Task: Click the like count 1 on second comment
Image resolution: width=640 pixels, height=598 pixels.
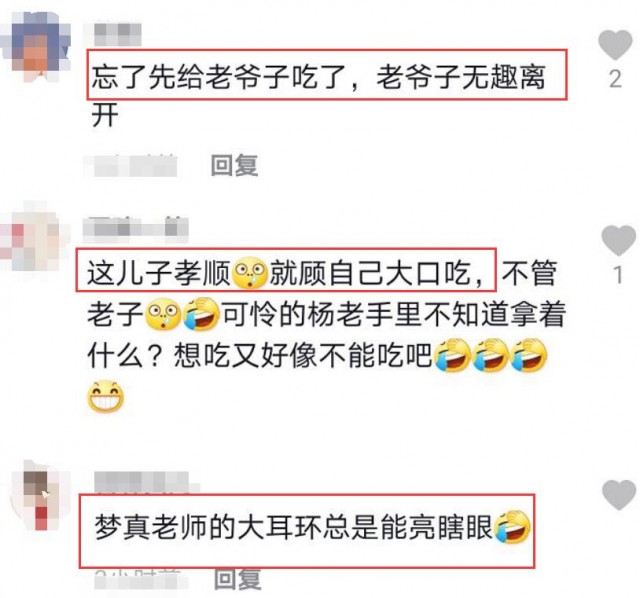Action: click(x=618, y=274)
